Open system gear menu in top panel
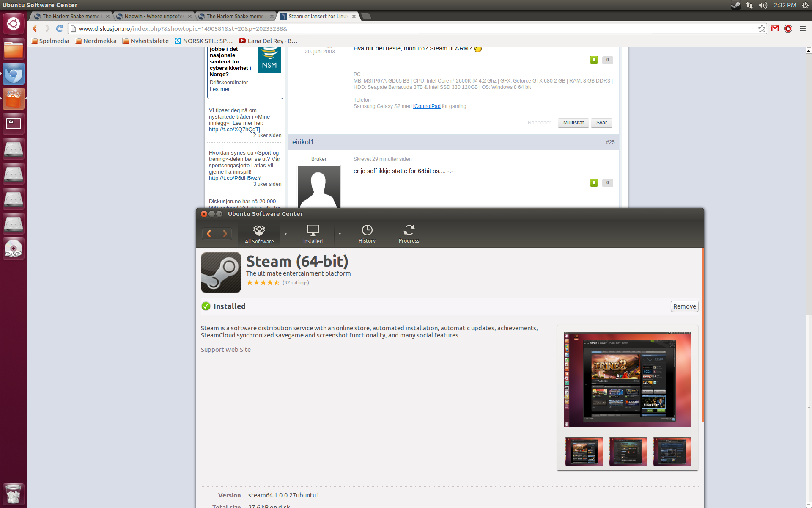 (x=805, y=5)
